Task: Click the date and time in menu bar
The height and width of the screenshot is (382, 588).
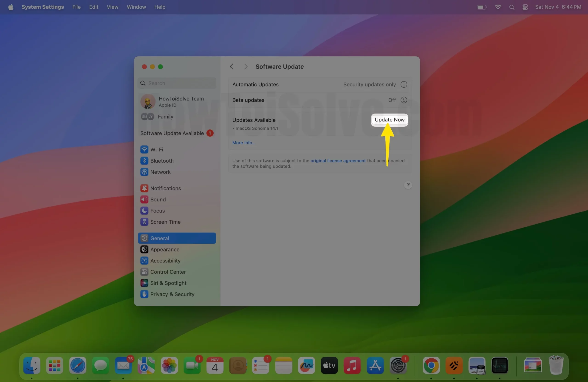Action: click(558, 7)
